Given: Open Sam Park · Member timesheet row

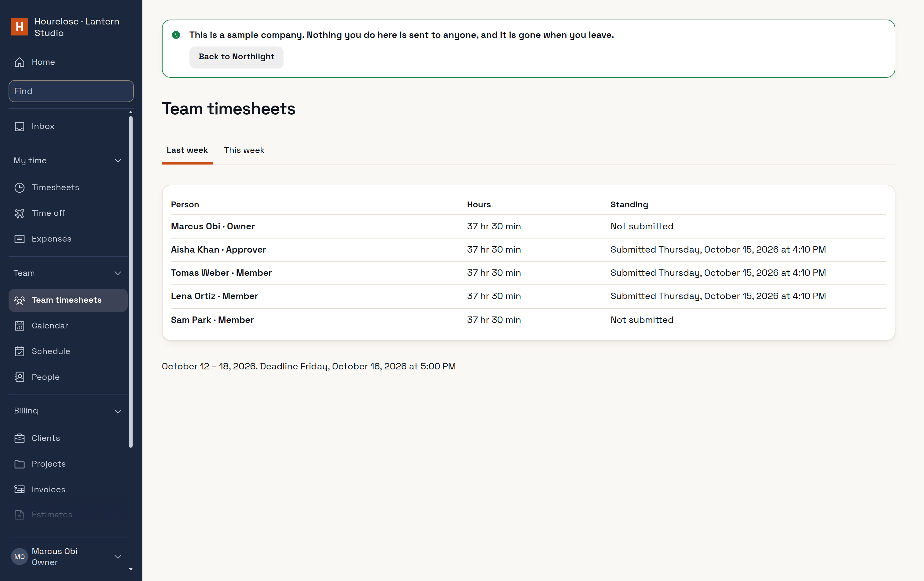Looking at the screenshot, I should (528, 320).
